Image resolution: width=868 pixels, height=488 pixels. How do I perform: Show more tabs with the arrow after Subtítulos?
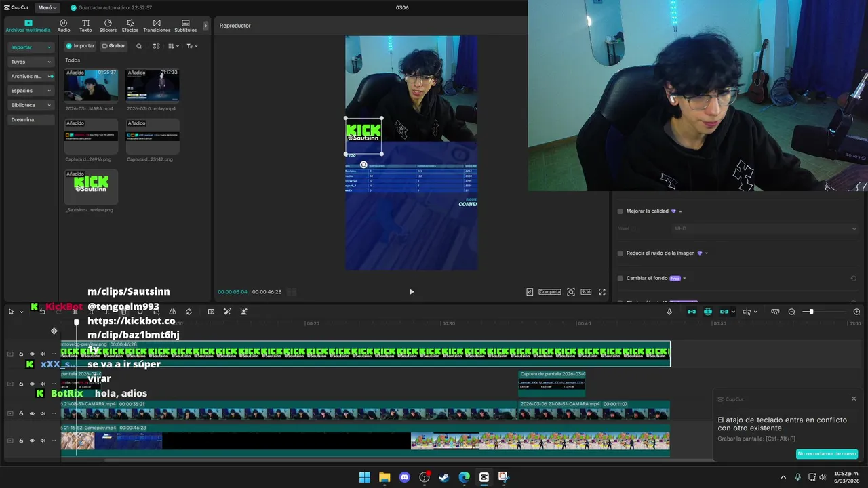205,26
